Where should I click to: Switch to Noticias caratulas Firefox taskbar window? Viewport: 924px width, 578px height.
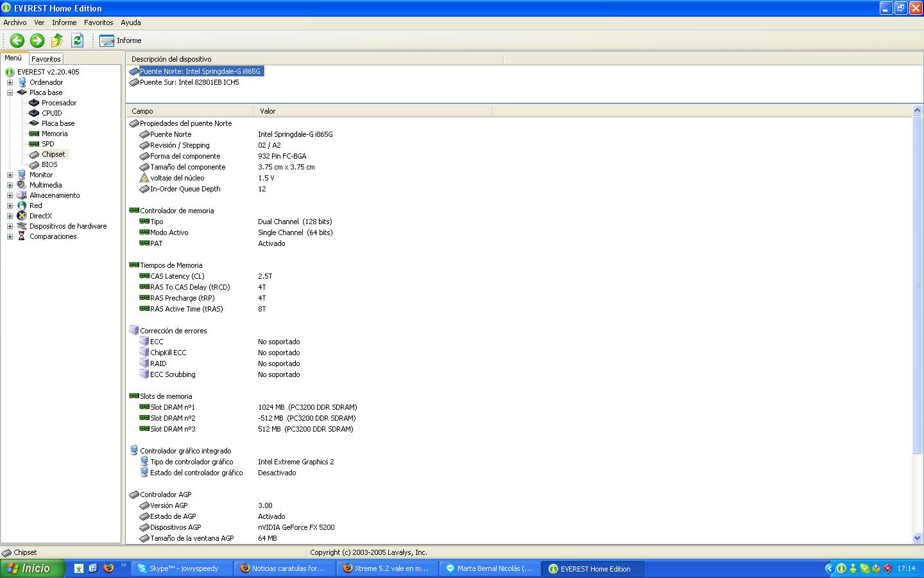point(284,568)
